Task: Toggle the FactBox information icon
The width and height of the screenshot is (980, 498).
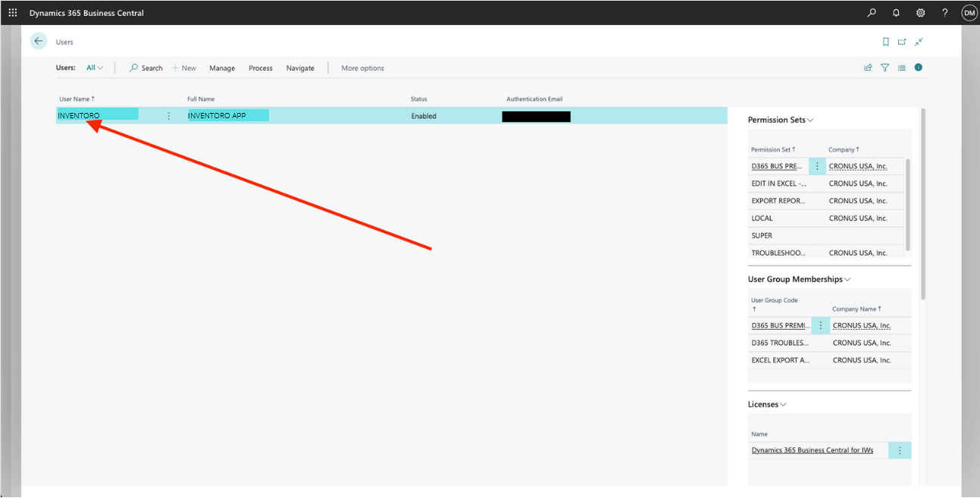Action: [x=919, y=67]
